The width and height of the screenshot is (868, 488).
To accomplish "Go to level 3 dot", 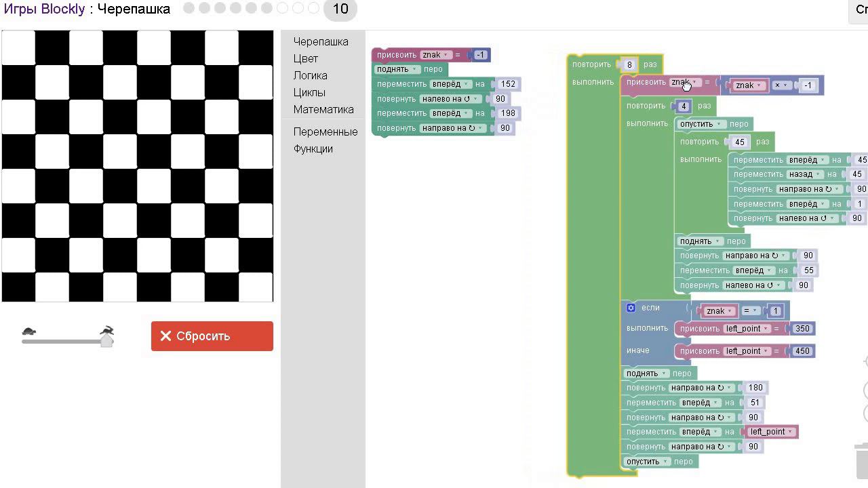I will (220, 8).
